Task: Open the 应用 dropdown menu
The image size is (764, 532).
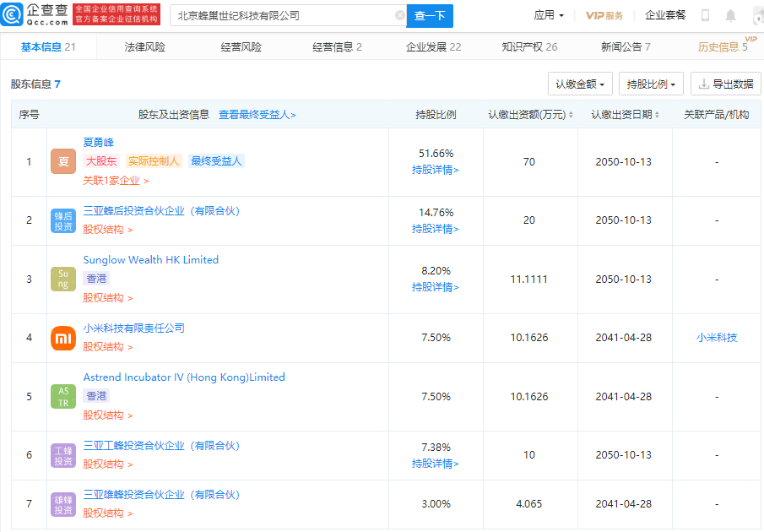Action: point(549,15)
